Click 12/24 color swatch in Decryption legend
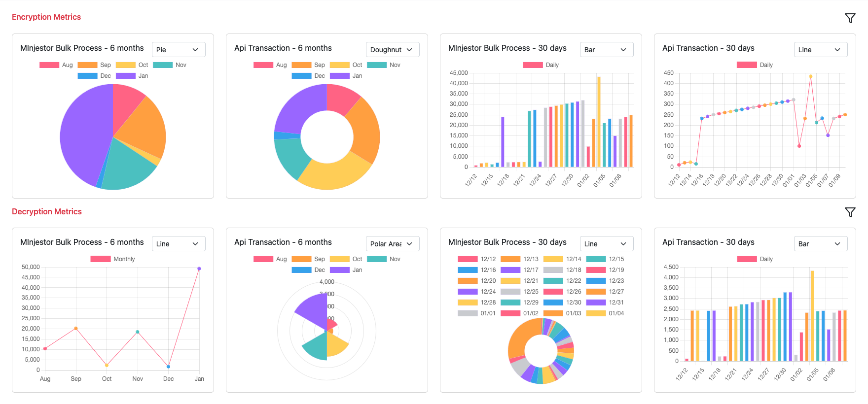Screen dimensions: 868x404 [x=468, y=292]
